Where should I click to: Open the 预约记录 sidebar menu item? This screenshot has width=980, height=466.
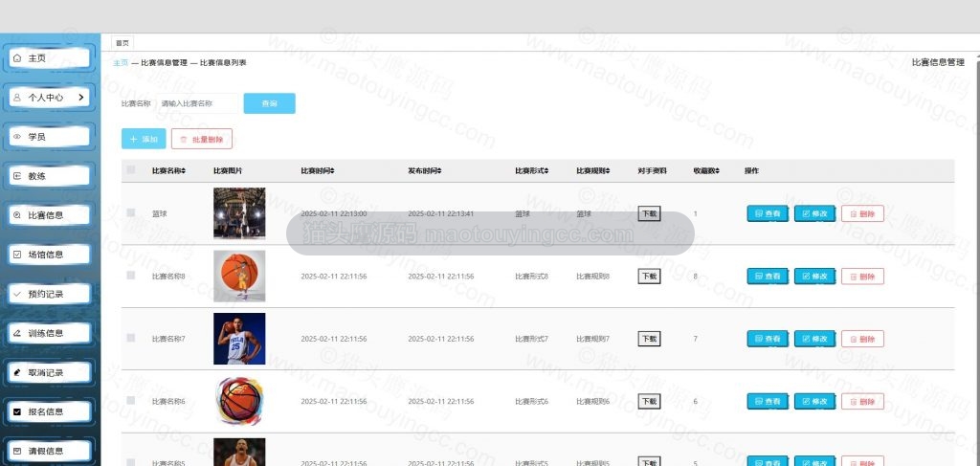(50, 294)
